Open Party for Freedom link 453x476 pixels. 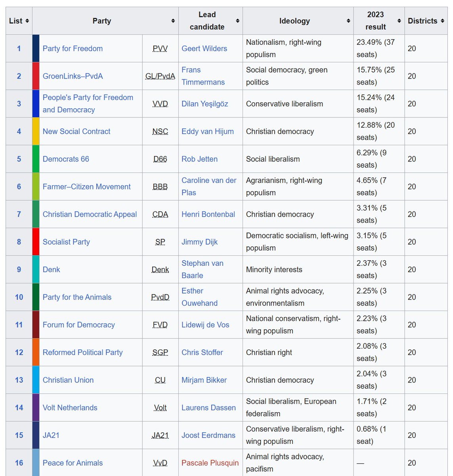pyautogui.click(x=73, y=48)
